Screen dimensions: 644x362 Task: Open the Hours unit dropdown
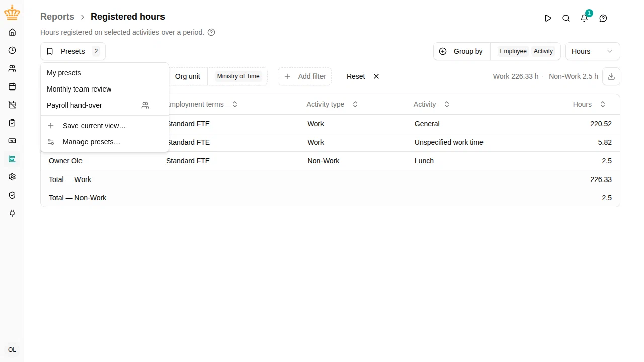(593, 51)
